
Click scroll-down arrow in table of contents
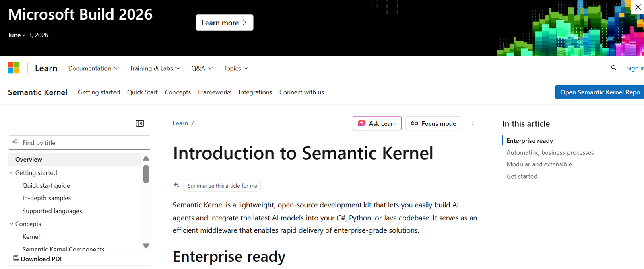pos(146,246)
